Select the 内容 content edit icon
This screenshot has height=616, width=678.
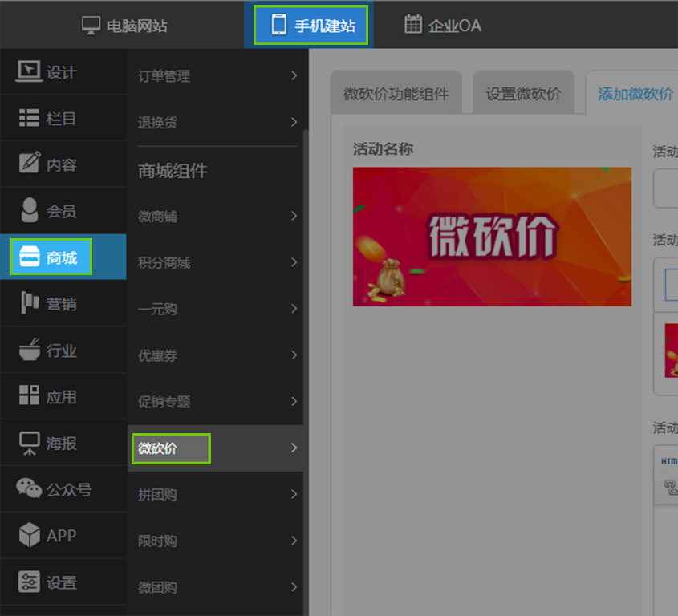point(29,164)
